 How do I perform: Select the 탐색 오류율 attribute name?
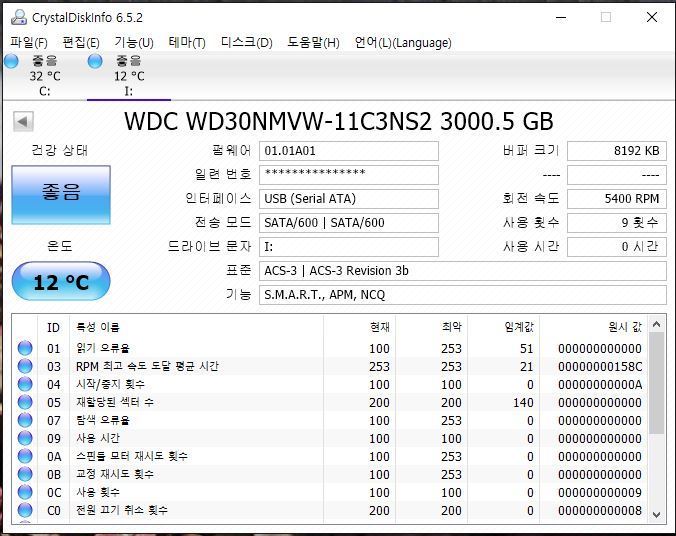tap(103, 420)
